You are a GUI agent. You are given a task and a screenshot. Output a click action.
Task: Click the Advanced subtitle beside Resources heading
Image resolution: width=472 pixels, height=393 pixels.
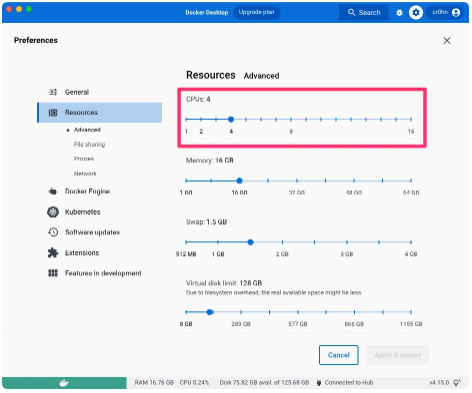click(261, 76)
